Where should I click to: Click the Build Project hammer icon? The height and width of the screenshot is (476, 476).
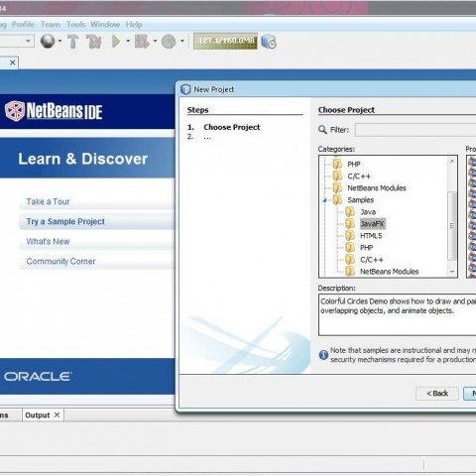point(72,42)
